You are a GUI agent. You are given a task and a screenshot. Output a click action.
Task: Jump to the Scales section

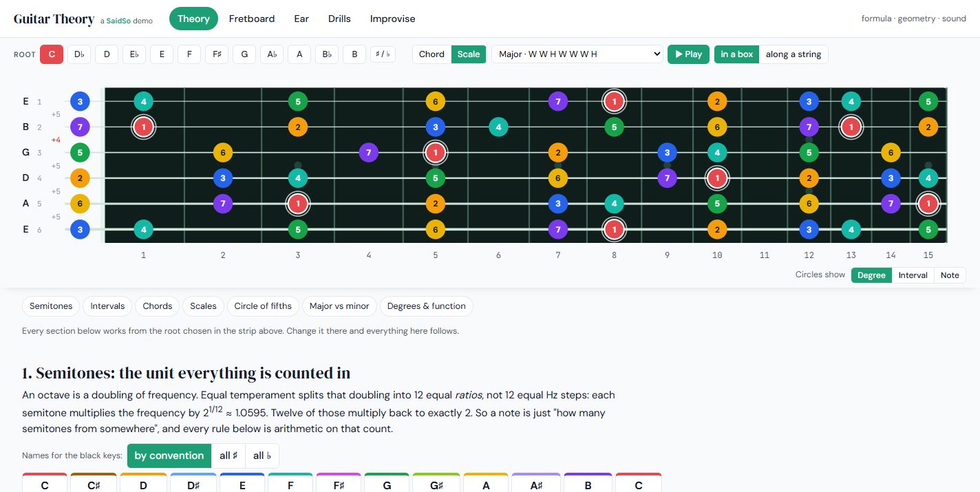pyautogui.click(x=203, y=306)
